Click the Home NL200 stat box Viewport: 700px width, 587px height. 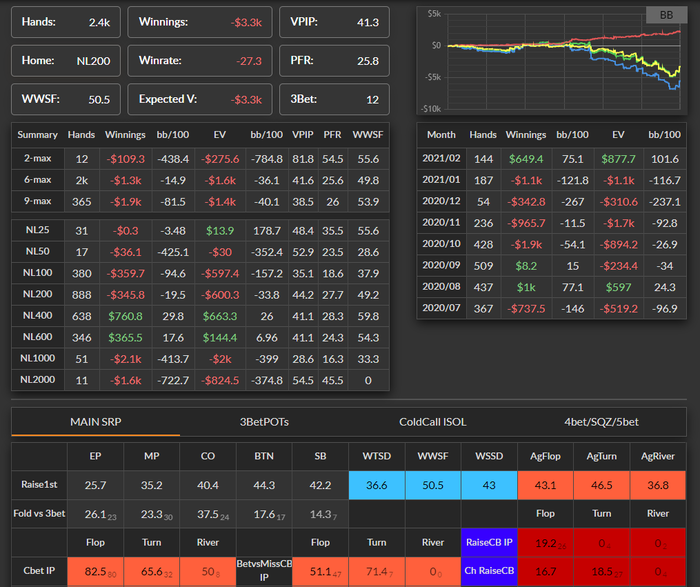[66, 61]
